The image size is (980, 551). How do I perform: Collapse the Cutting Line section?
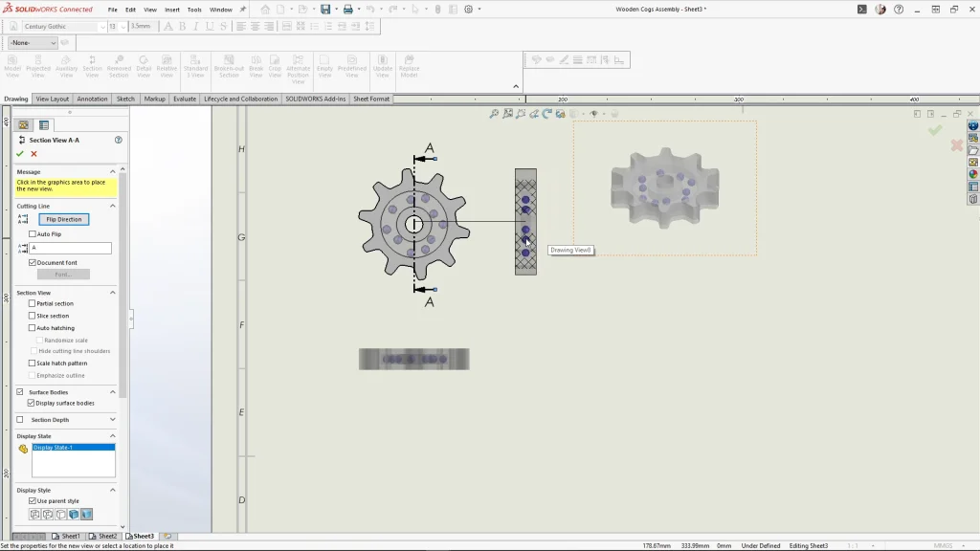(113, 206)
